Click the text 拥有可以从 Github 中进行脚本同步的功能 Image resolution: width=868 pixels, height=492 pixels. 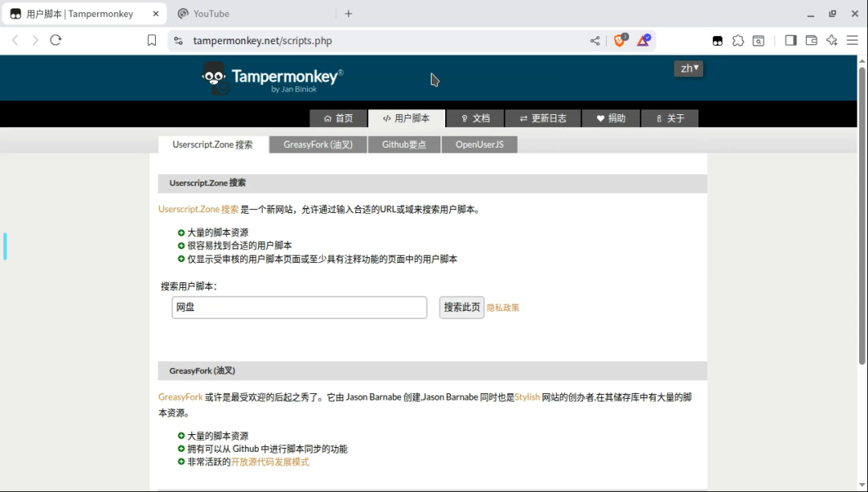pos(268,449)
